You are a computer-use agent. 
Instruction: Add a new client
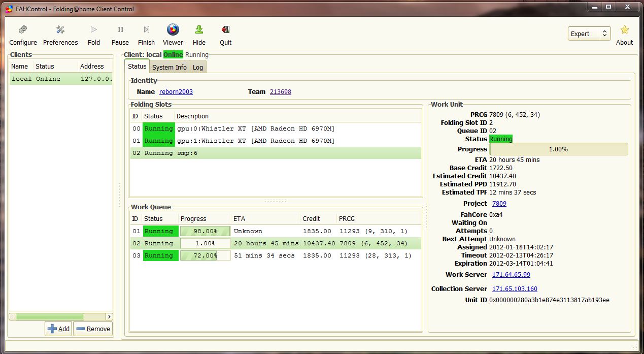(x=58, y=329)
